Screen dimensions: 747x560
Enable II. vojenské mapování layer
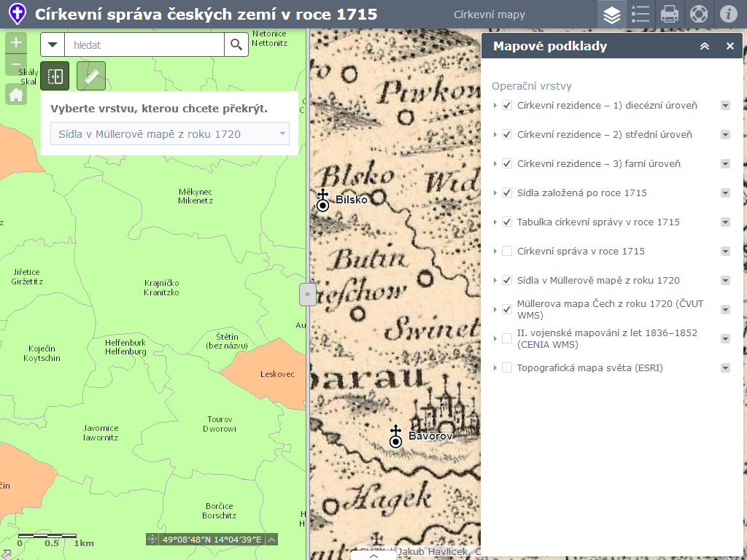click(507, 338)
